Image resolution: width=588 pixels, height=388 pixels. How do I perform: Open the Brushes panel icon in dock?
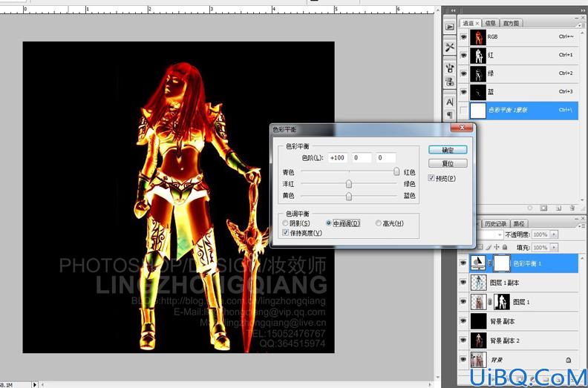point(450,68)
